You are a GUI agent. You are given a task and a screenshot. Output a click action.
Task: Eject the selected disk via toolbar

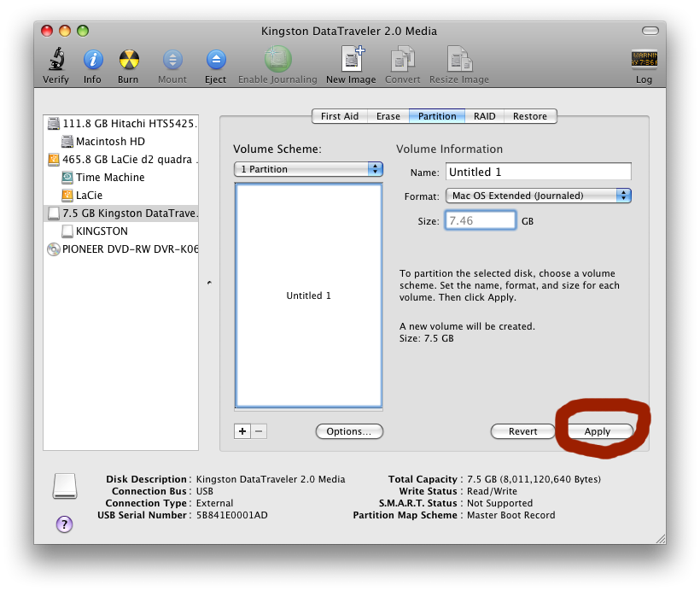pyautogui.click(x=216, y=60)
